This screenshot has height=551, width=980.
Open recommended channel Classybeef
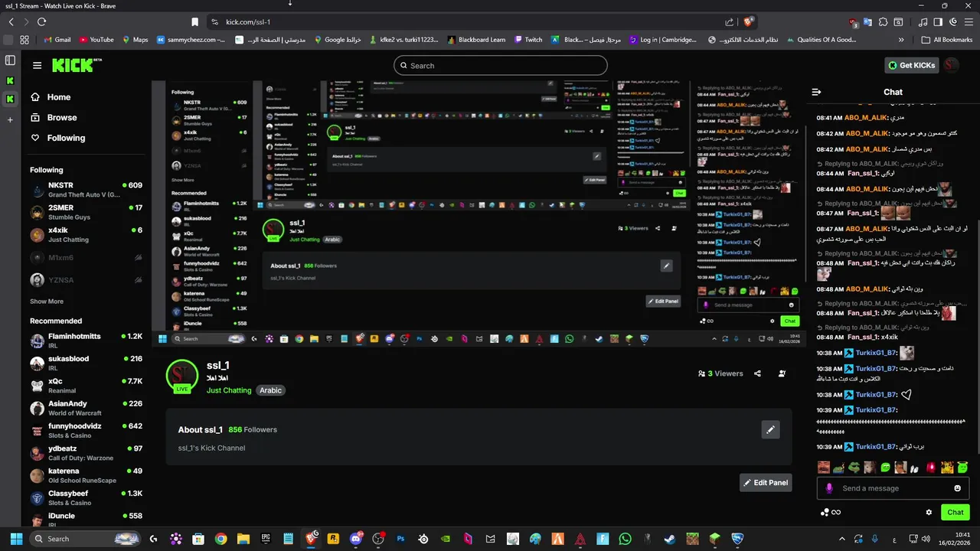coord(86,497)
